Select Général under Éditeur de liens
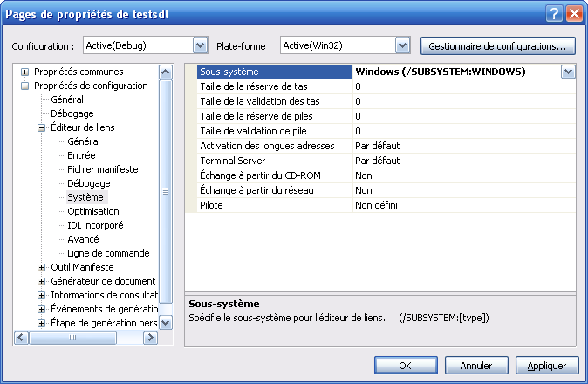The width and height of the screenshot is (588, 384). (84, 141)
